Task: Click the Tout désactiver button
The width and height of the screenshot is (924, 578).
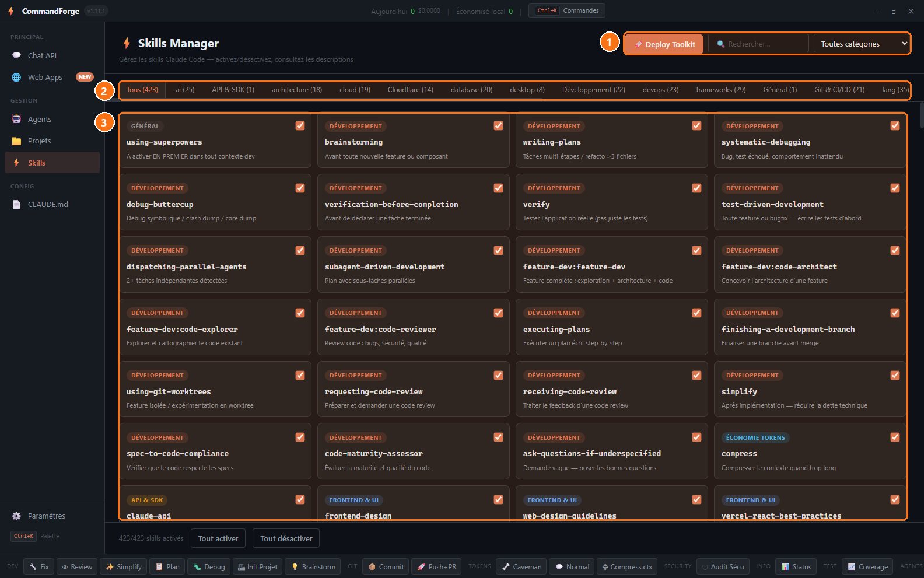Action: tap(286, 538)
